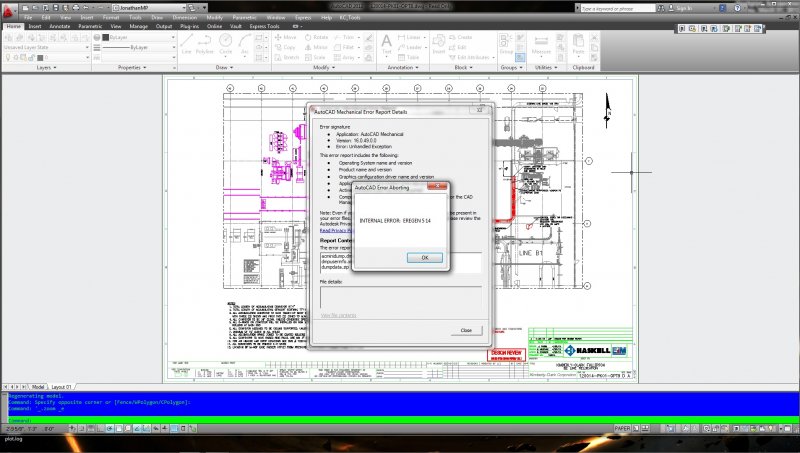Select the Polyline tool in the Draw panel
800x453 pixels.
tap(206, 43)
